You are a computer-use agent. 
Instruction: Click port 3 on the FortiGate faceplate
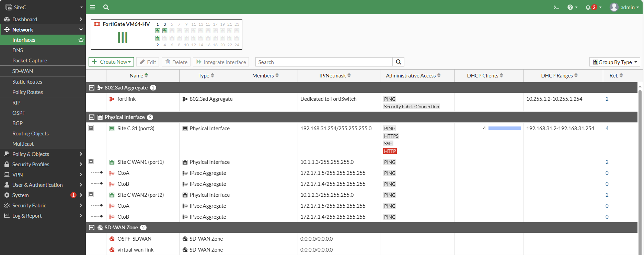[x=165, y=31]
